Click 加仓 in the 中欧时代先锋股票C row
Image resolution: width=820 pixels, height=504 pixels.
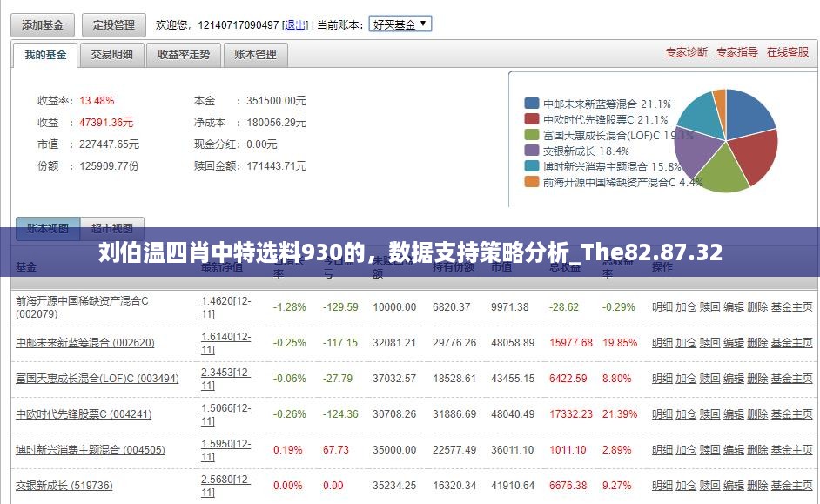click(686, 414)
